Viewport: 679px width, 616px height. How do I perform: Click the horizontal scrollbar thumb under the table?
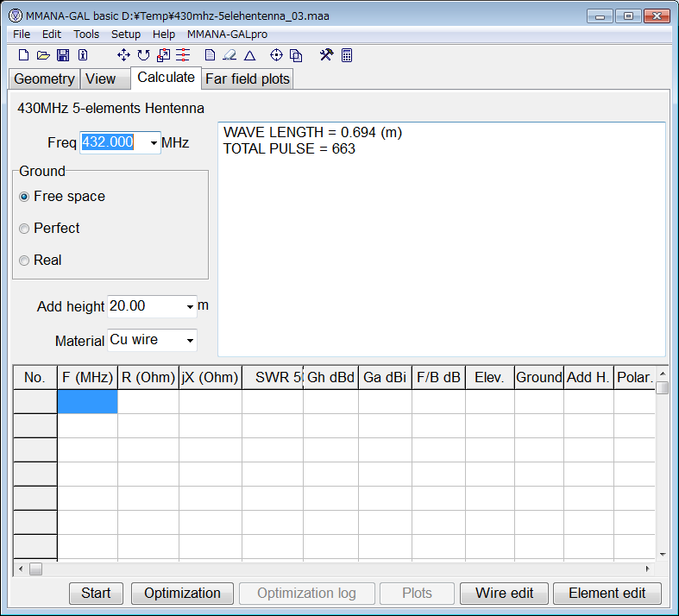[35, 569]
